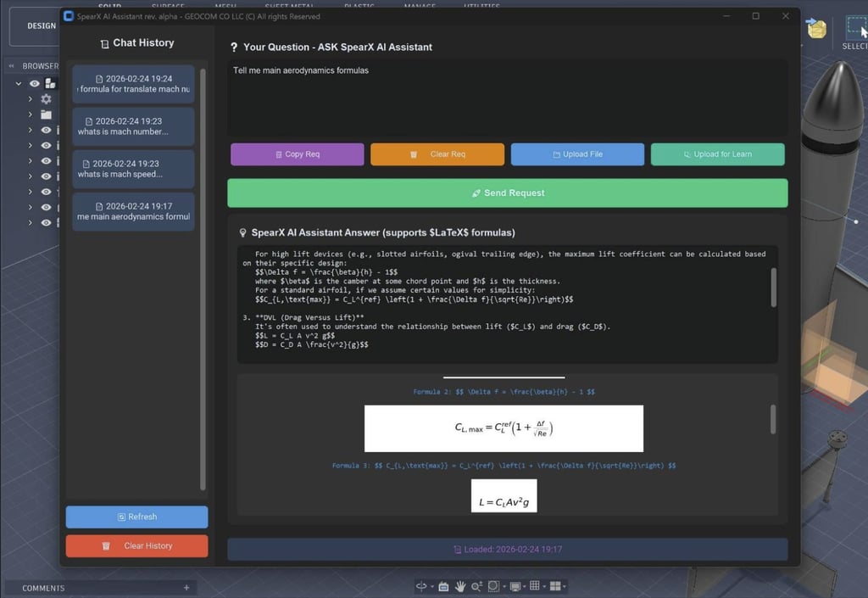Click the Viewports layout icon
Screen dimensions: 868x598
point(555,586)
